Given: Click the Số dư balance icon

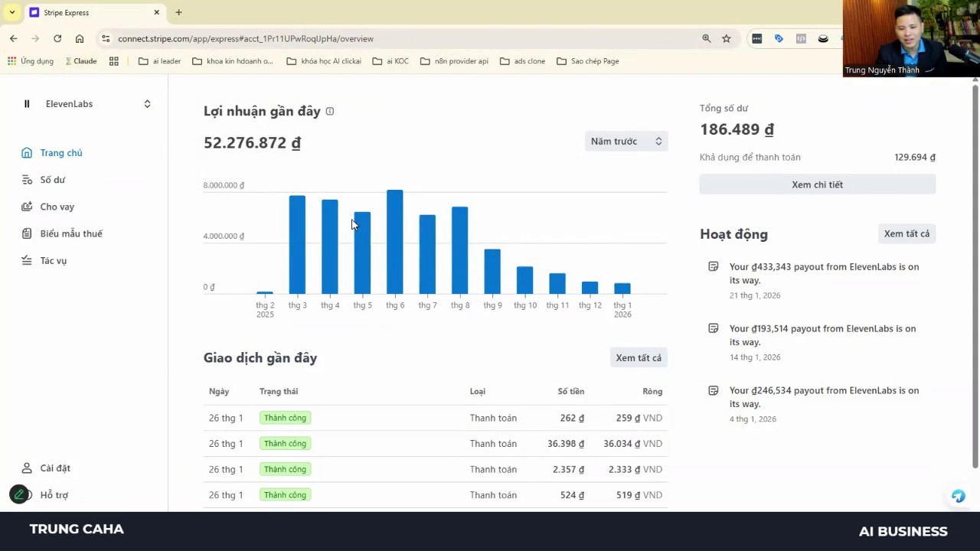Looking at the screenshot, I should [x=27, y=180].
